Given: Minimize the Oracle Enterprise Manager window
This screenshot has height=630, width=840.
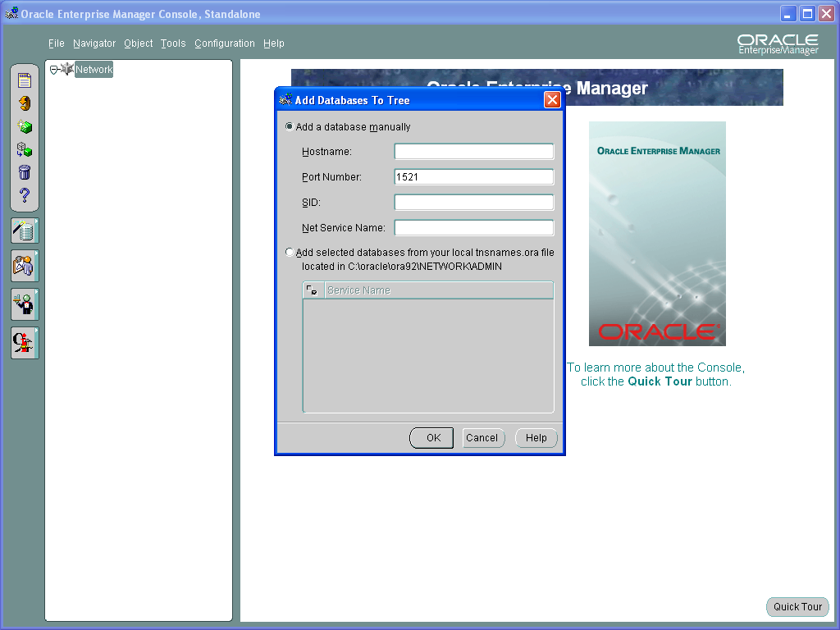Looking at the screenshot, I should (x=787, y=13).
